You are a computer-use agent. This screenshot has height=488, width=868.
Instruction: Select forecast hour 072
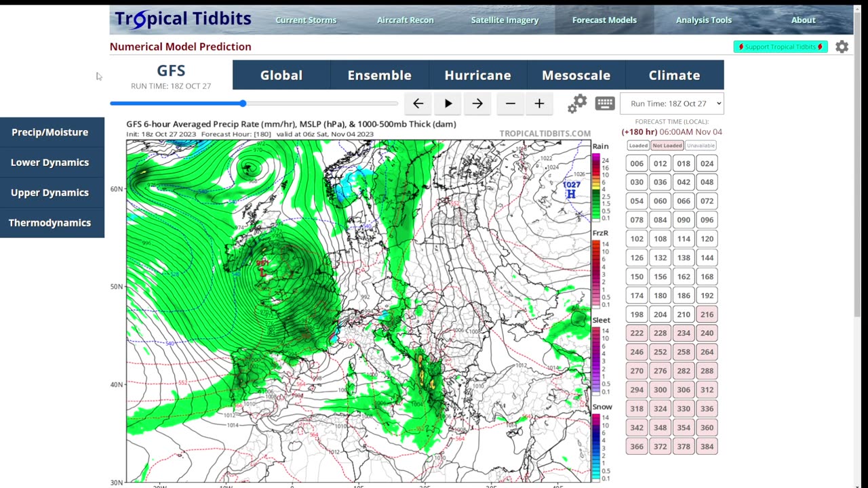(707, 201)
